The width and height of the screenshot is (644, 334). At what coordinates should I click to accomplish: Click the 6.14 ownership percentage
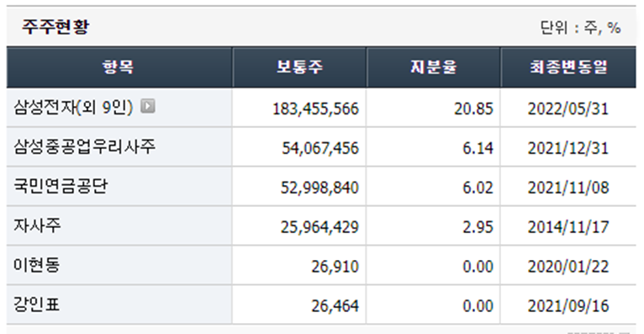point(478,148)
